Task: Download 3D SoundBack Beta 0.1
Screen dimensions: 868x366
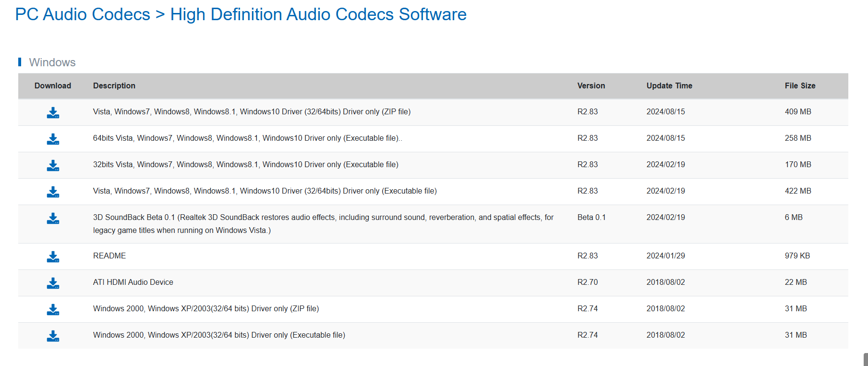Action: 53,219
